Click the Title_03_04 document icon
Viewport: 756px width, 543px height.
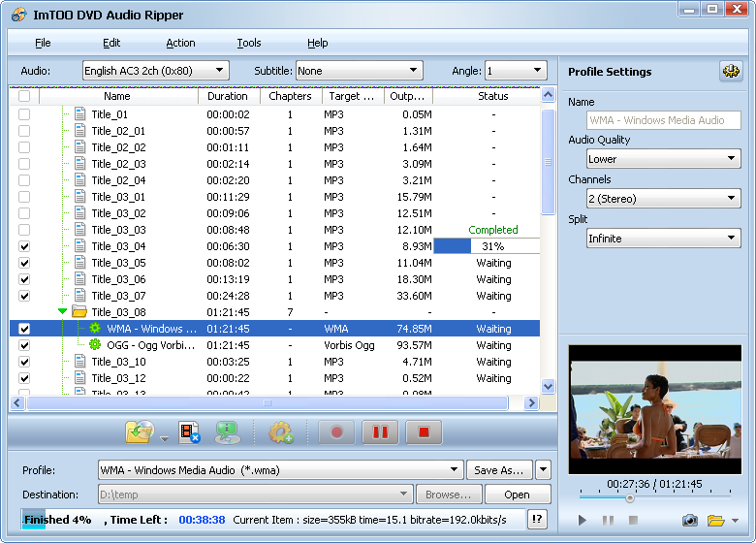coord(80,246)
